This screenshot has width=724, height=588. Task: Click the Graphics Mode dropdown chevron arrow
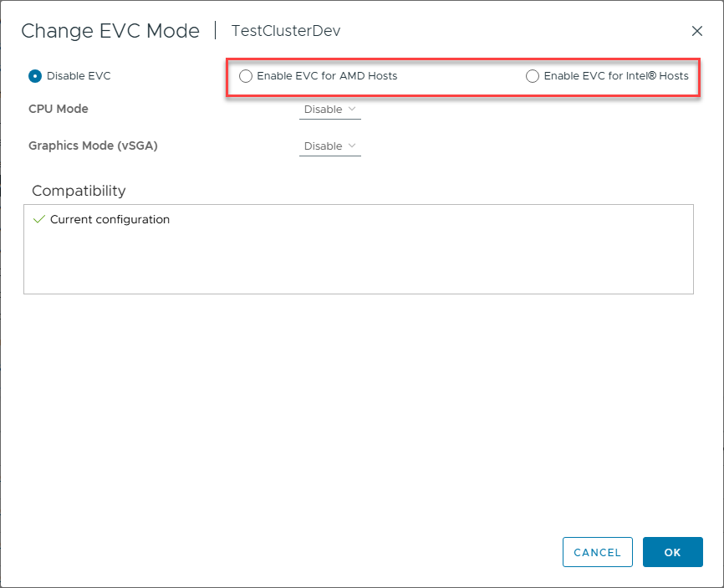352,146
